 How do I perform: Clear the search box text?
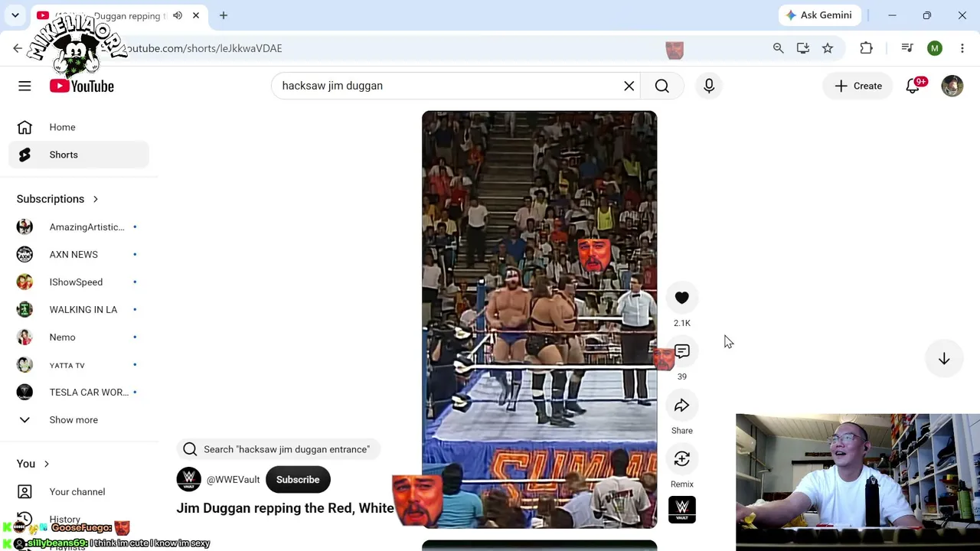pyautogui.click(x=629, y=86)
